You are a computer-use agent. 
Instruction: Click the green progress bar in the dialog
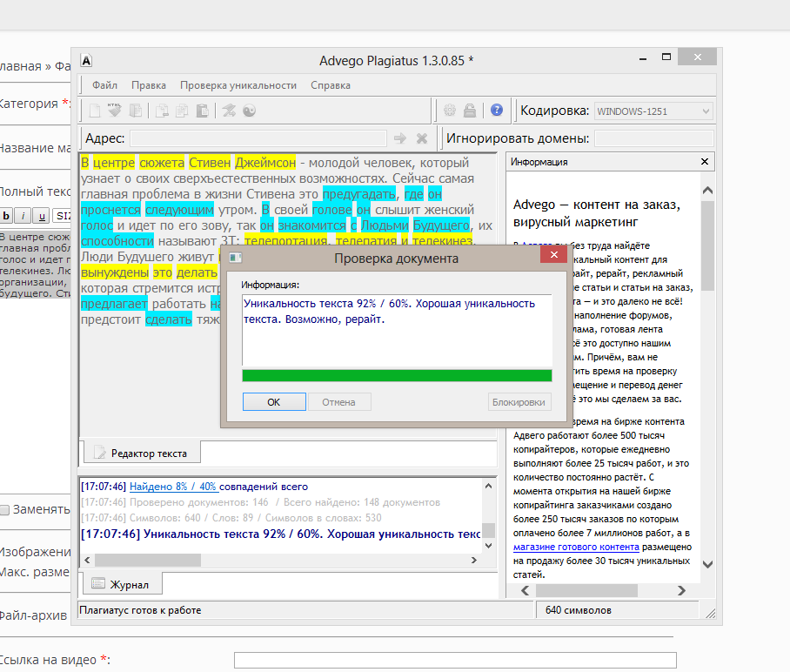[x=397, y=375]
